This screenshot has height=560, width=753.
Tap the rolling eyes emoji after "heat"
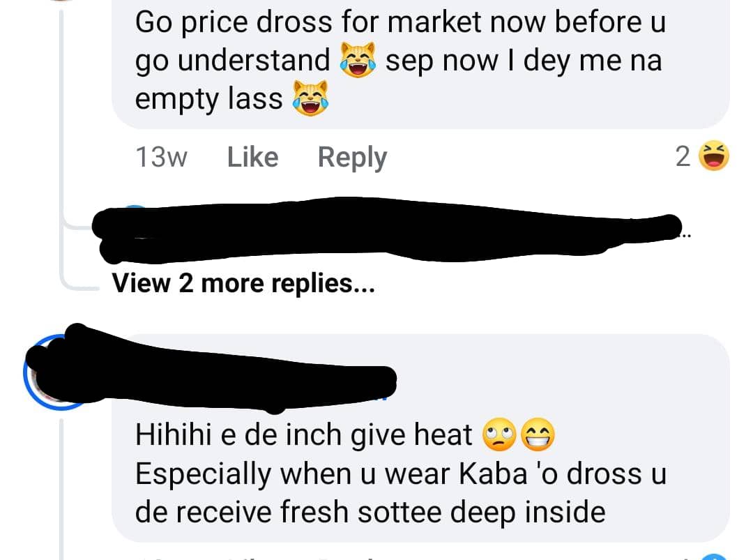tap(499, 434)
